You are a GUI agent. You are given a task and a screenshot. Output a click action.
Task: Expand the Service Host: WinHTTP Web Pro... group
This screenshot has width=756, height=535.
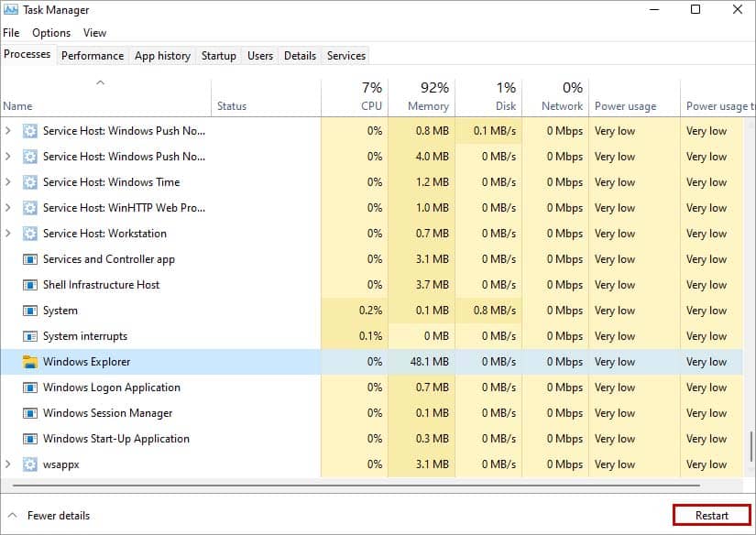(x=7, y=207)
